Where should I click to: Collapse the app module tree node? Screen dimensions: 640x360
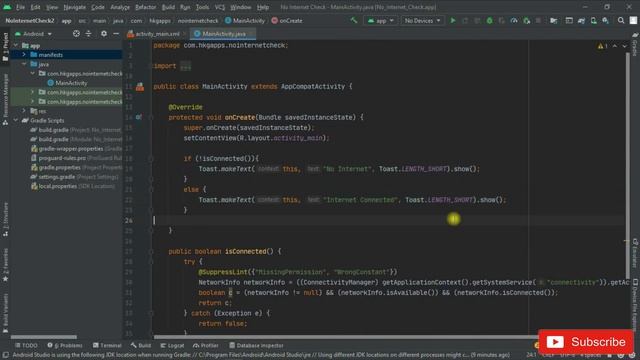click(16, 46)
